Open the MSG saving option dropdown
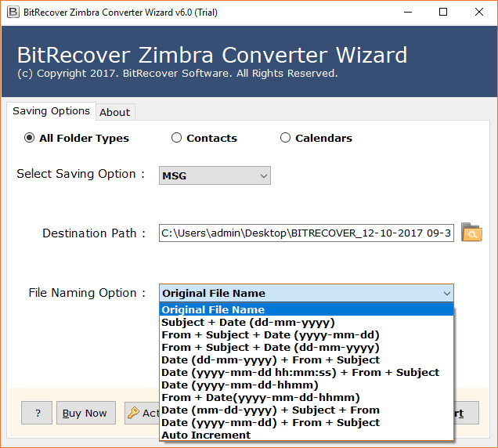The width and height of the screenshot is (498, 448). coord(215,175)
